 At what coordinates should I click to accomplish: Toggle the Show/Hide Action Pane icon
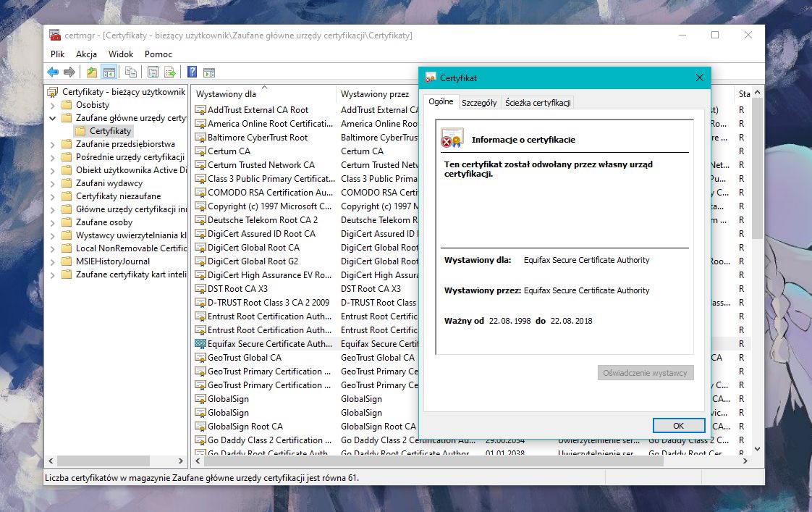click(x=209, y=72)
